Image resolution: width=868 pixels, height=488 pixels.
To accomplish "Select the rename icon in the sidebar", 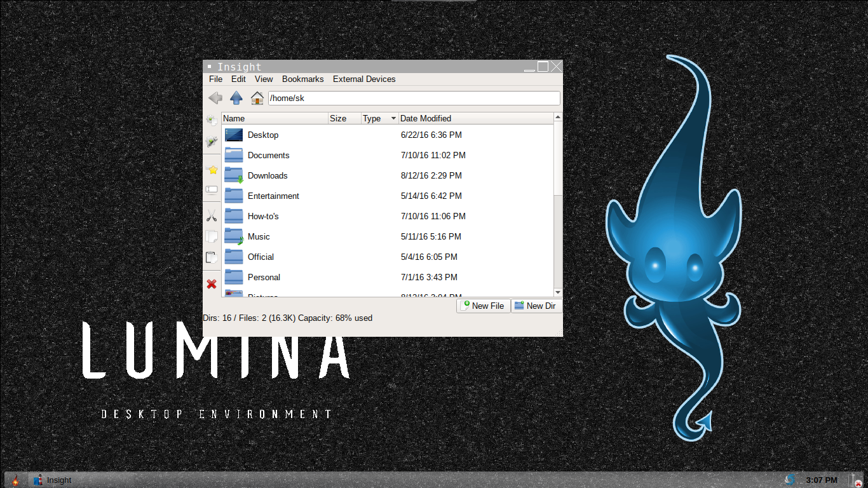I will (212, 189).
